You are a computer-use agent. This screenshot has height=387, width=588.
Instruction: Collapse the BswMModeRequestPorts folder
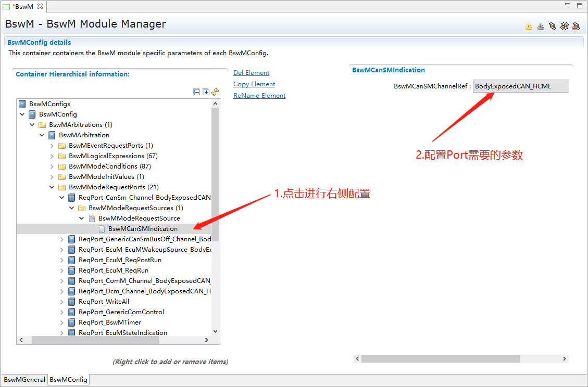[52, 187]
